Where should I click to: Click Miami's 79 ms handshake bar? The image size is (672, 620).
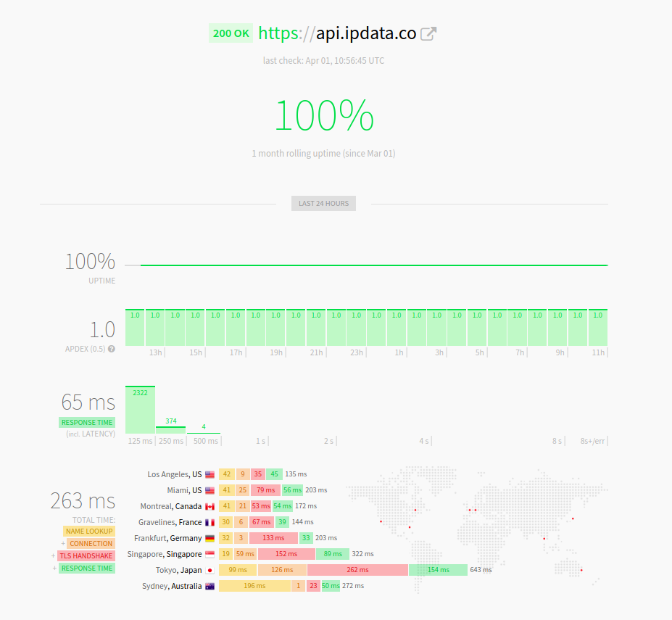266,490
